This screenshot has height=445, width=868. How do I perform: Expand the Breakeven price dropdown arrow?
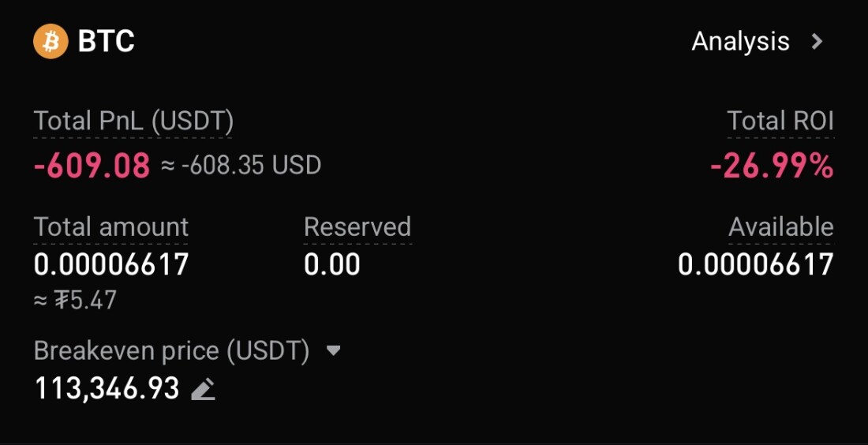click(334, 350)
